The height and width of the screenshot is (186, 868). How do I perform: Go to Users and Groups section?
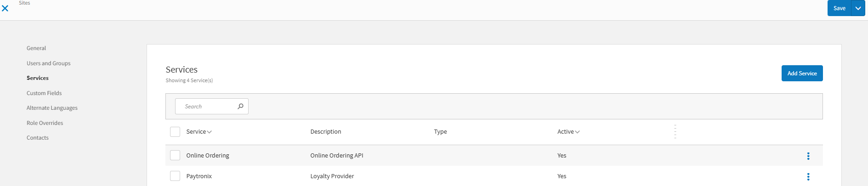coord(48,63)
